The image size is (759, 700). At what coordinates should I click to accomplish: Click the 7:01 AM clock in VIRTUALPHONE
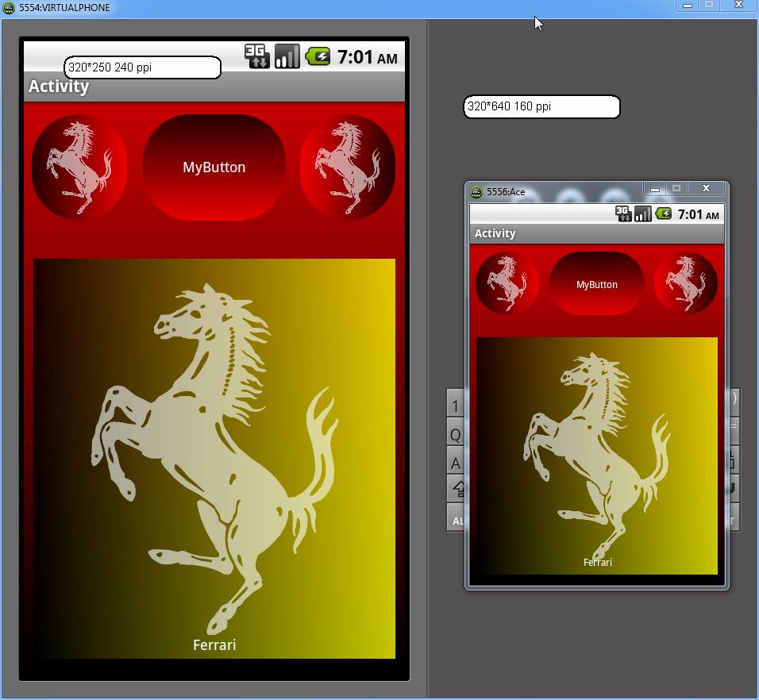coord(368,57)
